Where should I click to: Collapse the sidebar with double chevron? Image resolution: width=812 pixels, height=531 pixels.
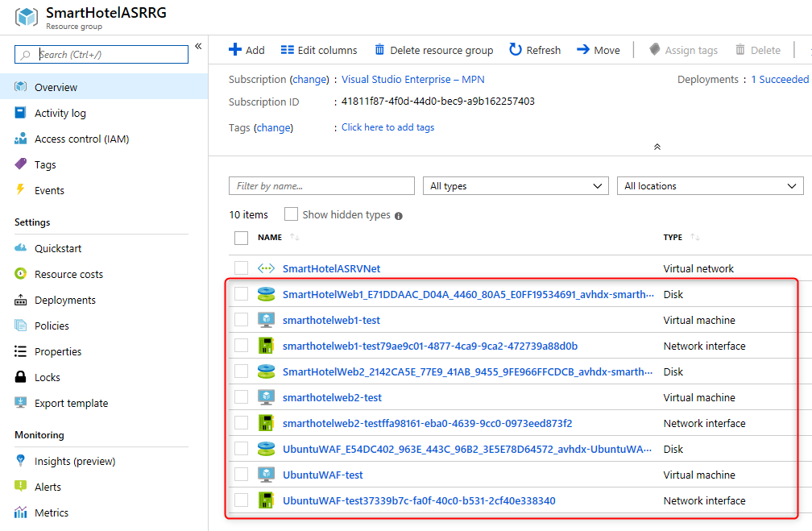click(198, 47)
